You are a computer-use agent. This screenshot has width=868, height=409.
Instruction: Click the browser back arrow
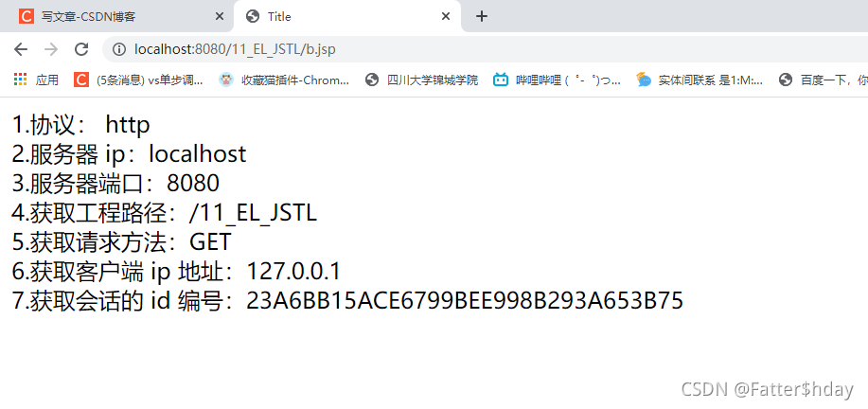click(x=21, y=50)
